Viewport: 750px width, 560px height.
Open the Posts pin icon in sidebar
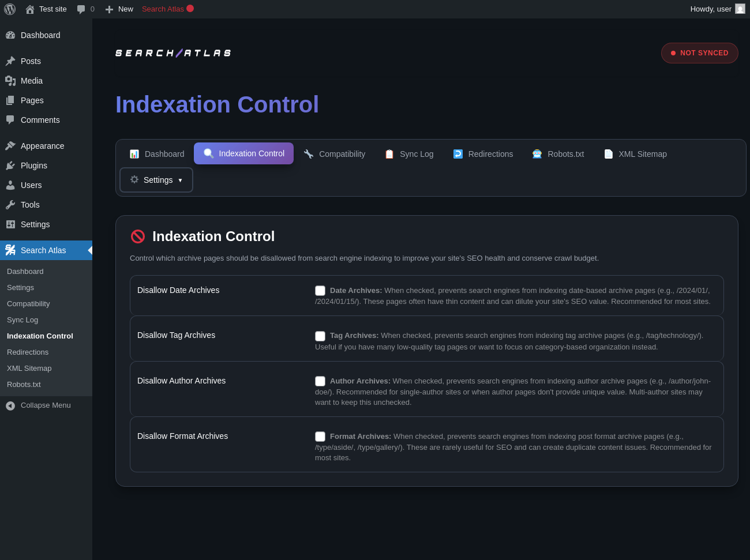pos(10,61)
